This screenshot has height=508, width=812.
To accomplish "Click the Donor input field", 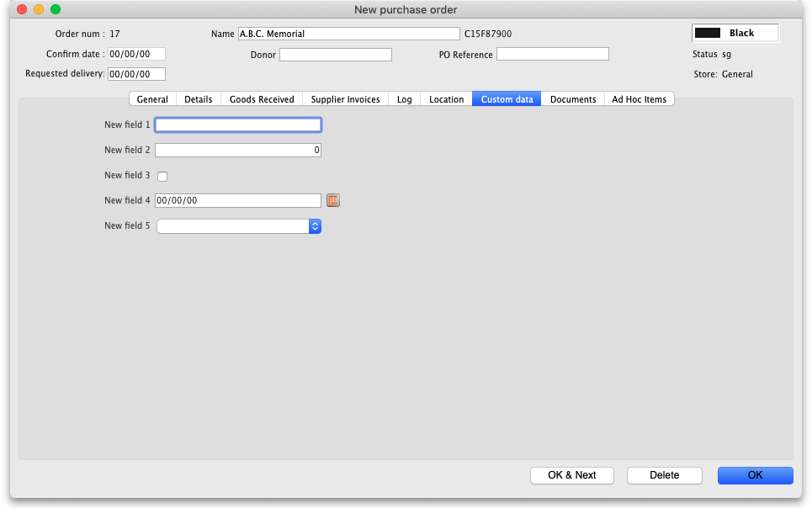I will pos(336,55).
